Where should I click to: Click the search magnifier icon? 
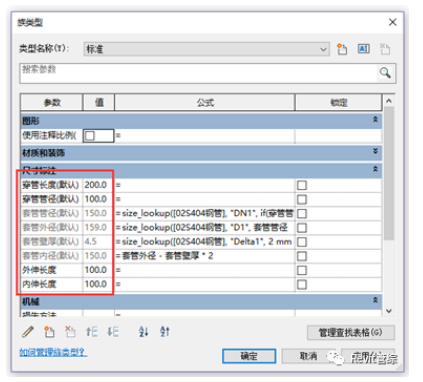tap(385, 72)
